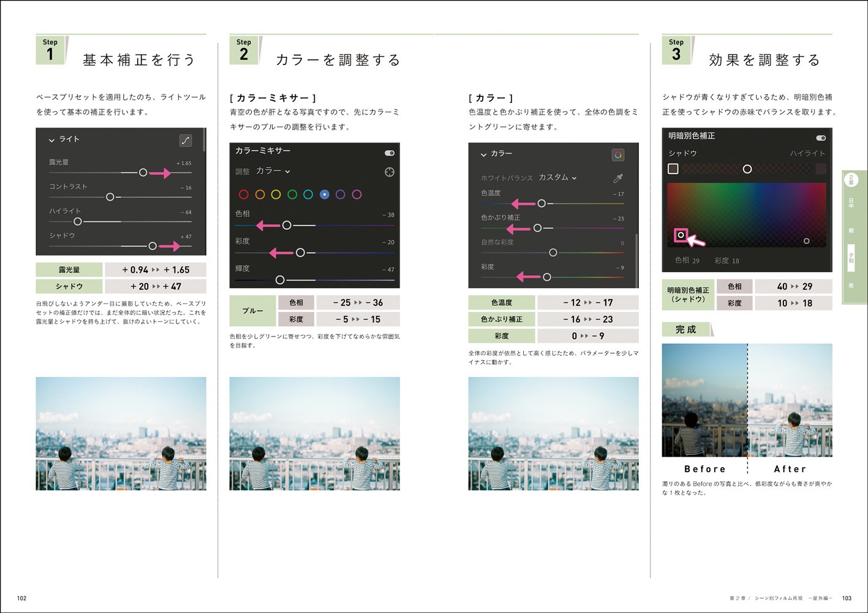Click the 露光量 slider handle
The width and height of the screenshot is (868, 613).
pyautogui.click(x=143, y=173)
